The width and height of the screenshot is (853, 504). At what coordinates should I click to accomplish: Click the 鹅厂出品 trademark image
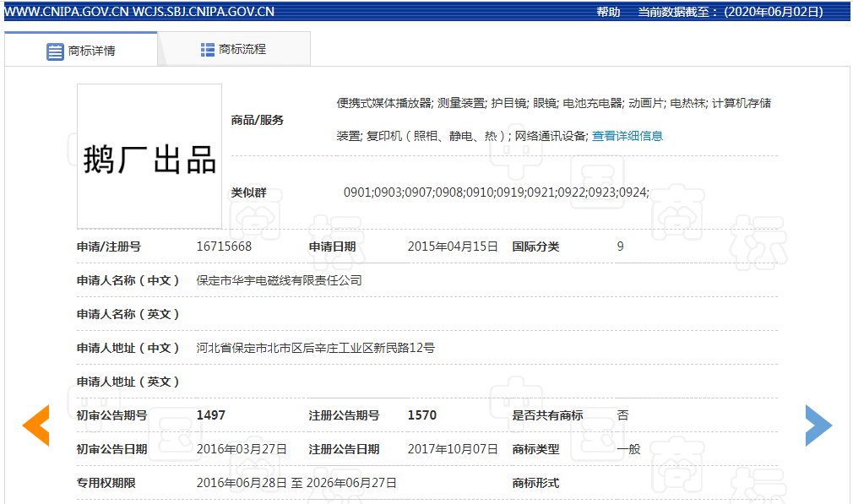[149, 157]
